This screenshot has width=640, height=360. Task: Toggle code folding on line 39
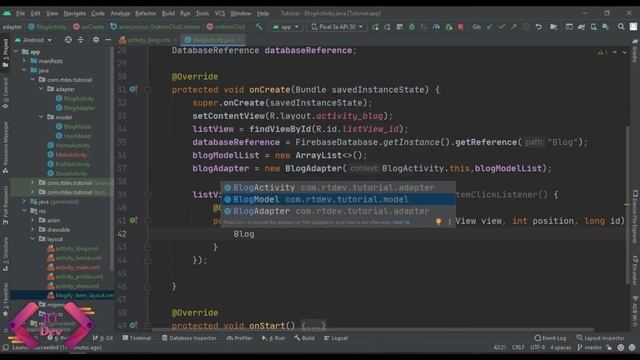click(148, 195)
